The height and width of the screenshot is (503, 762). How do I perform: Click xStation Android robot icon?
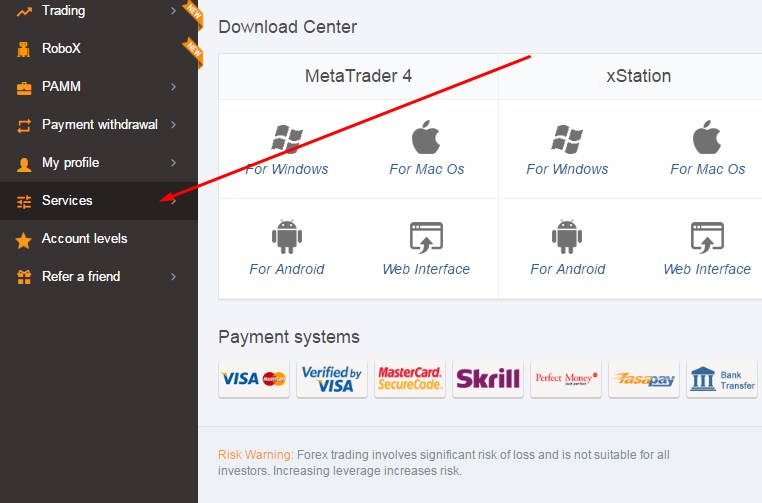(567, 237)
